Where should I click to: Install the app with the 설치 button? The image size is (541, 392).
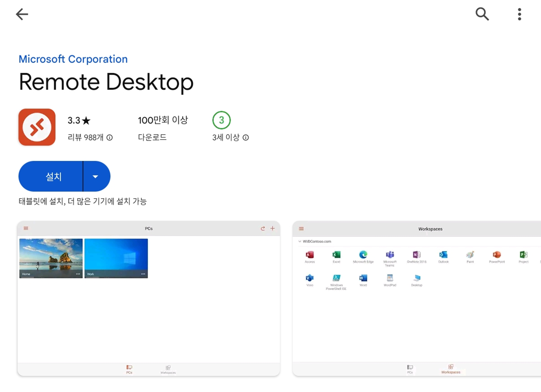click(x=51, y=176)
